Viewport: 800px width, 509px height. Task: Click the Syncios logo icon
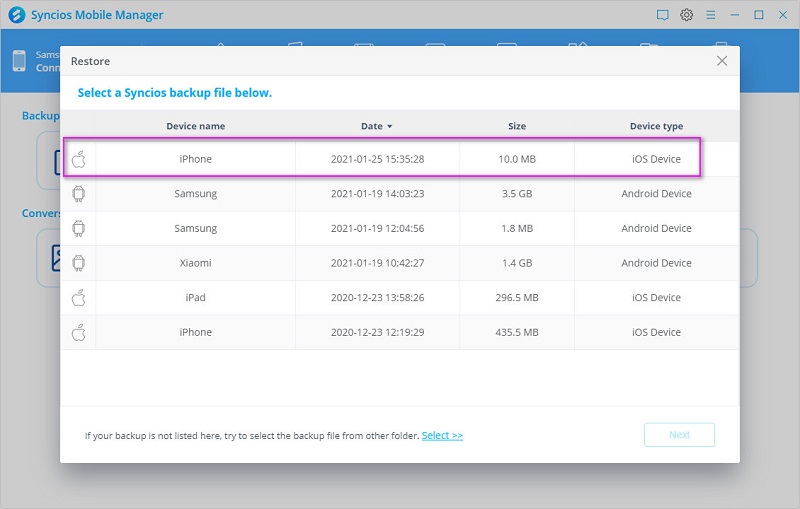click(17, 15)
